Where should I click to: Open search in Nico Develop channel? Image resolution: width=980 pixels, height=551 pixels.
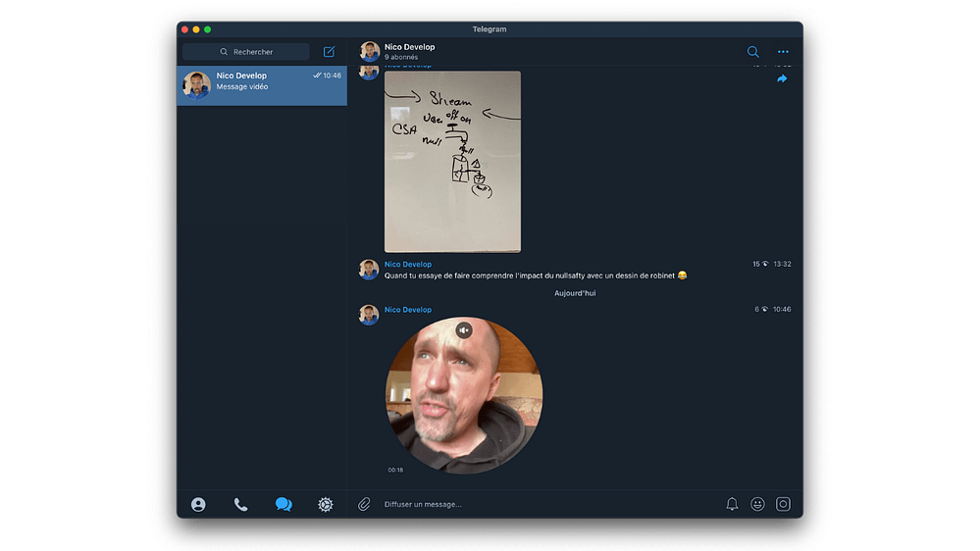pyautogui.click(x=753, y=52)
